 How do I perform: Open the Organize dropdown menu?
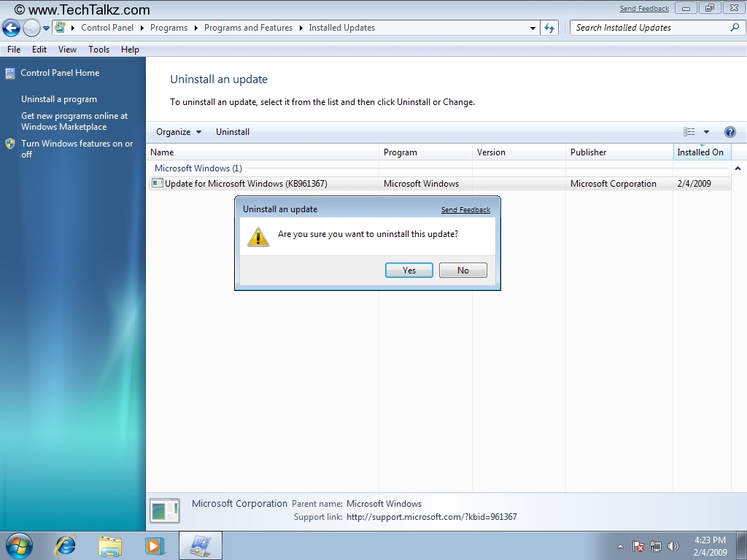pyautogui.click(x=179, y=132)
